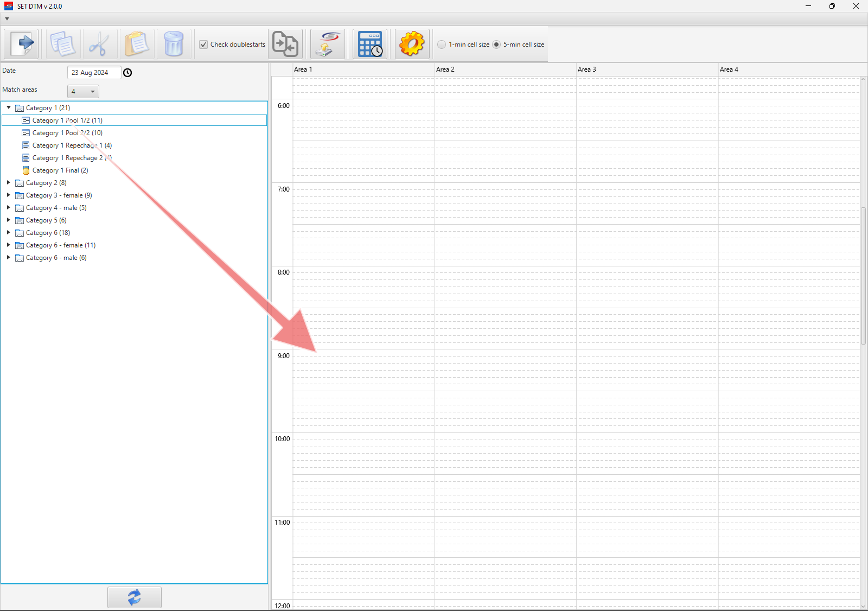Click the clock icon next to date

pyautogui.click(x=127, y=73)
